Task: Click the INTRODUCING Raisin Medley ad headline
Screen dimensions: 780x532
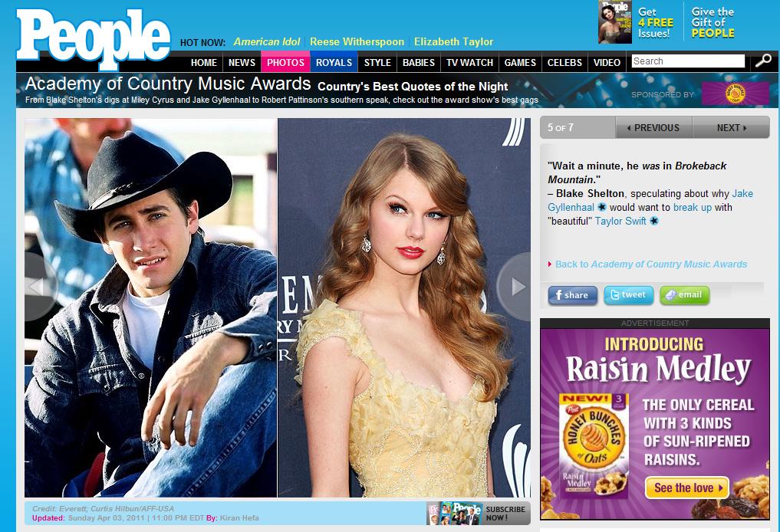Action: 657,360
